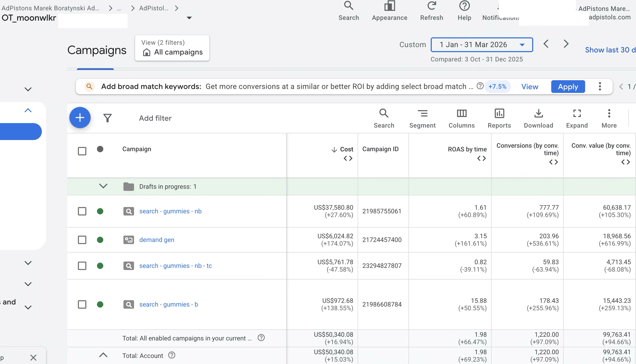Open the demand gen campaign

tap(157, 240)
